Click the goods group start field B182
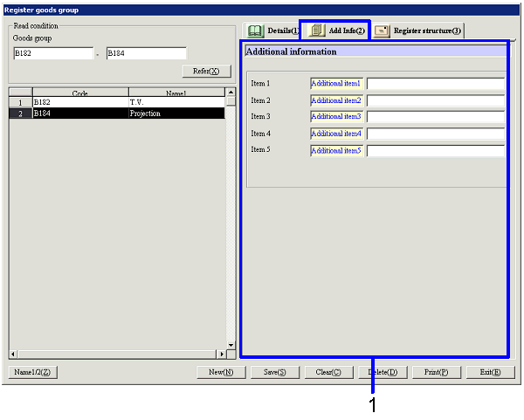This screenshot has width=524, height=420. click(x=52, y=53)
